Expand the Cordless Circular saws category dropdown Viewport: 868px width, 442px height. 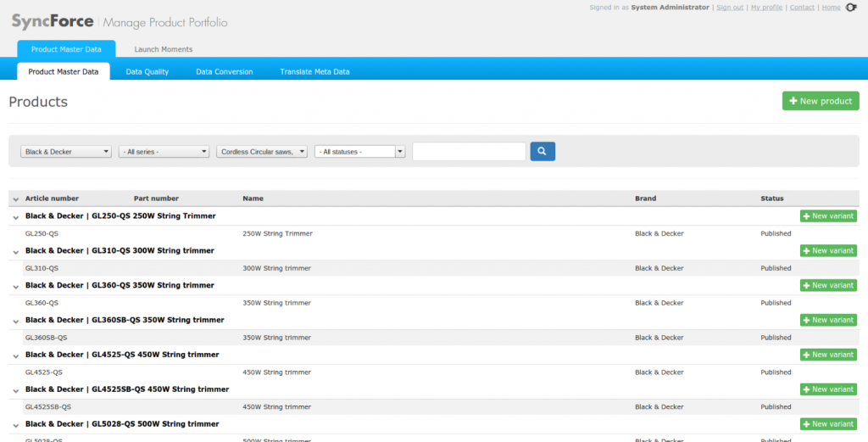(x=262, y=152)
